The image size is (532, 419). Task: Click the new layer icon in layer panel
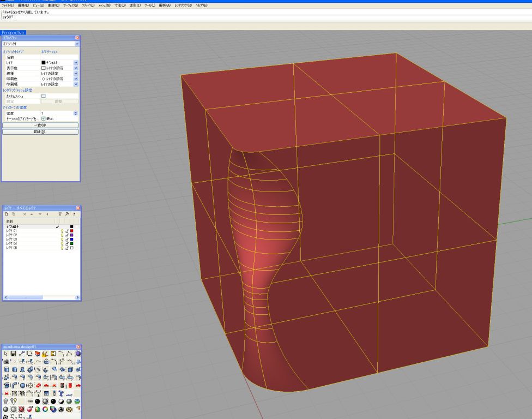(6, 214)
